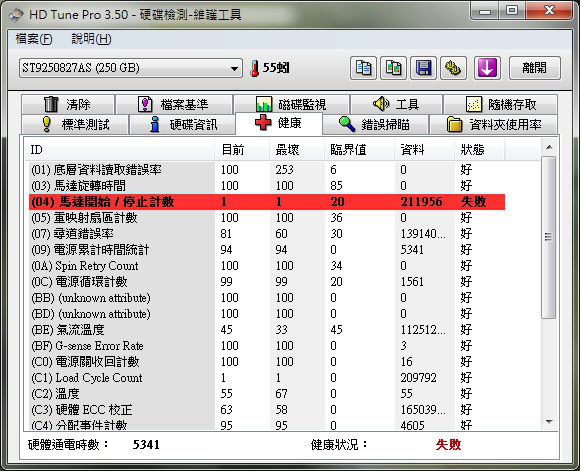Select the (0C) 電源循環計數 row
580x471 pixels.
pos(267,282)
